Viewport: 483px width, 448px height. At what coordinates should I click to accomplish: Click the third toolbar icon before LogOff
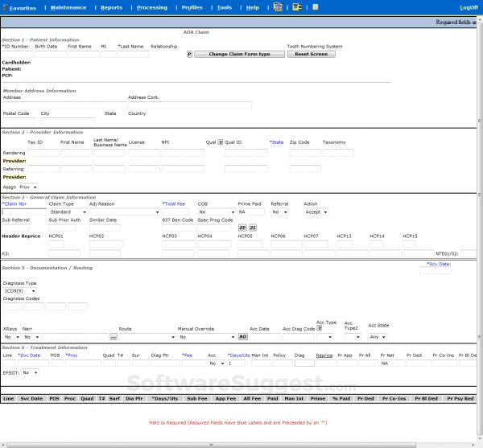pyautogui.click(x=316, y=6)
